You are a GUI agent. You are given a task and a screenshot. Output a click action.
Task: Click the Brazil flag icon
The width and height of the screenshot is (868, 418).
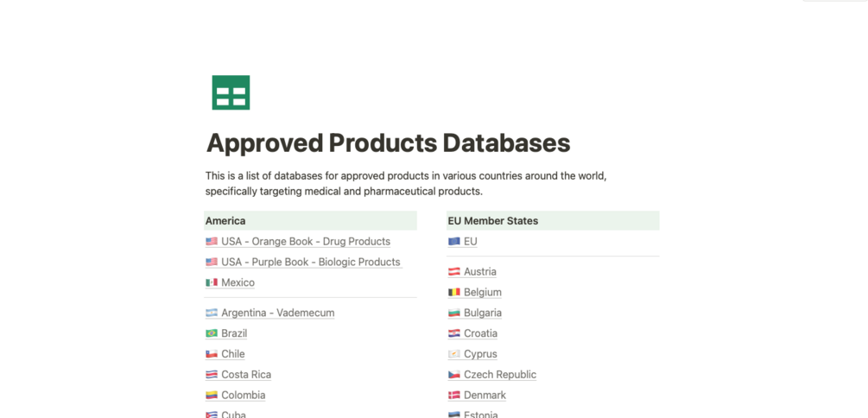(212, 333)
